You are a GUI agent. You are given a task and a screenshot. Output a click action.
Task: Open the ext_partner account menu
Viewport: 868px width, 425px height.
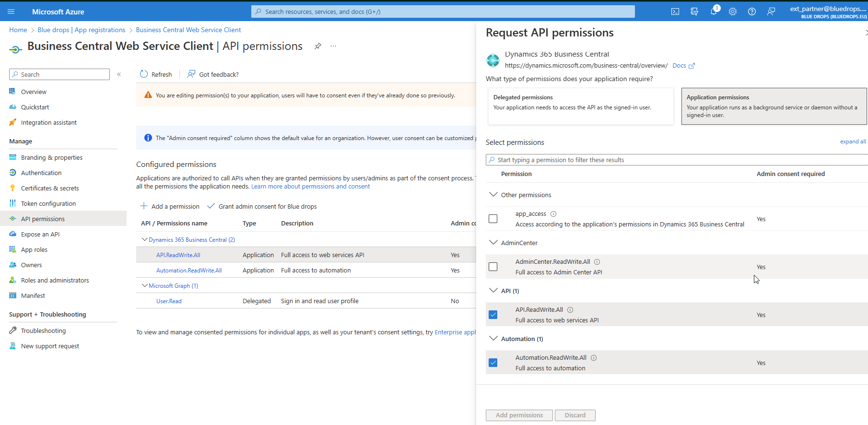828,12
